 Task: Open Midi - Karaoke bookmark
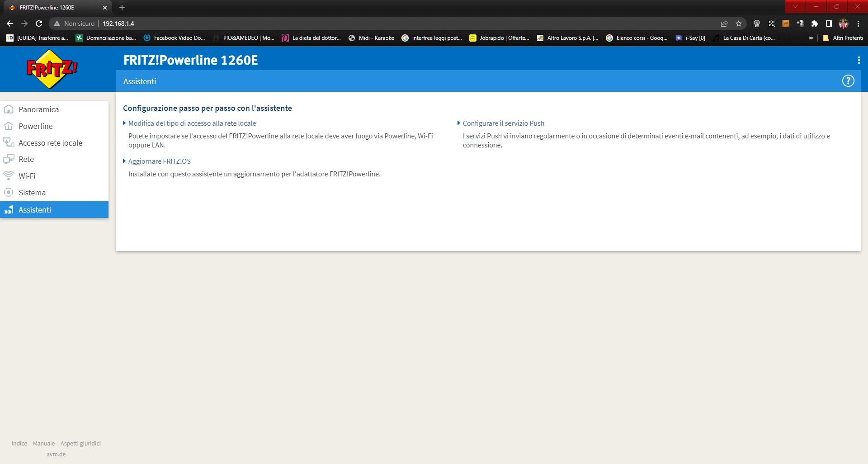tap(372, 38)
